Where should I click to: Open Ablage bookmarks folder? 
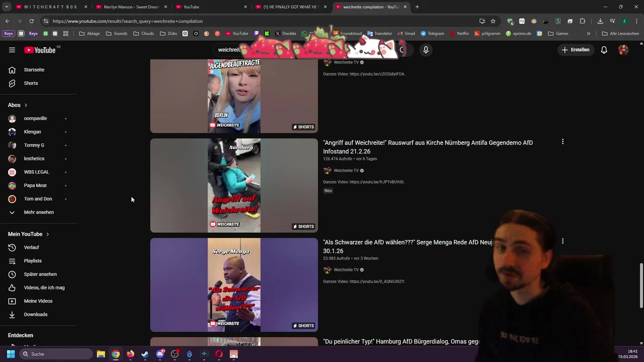(89, 34)
